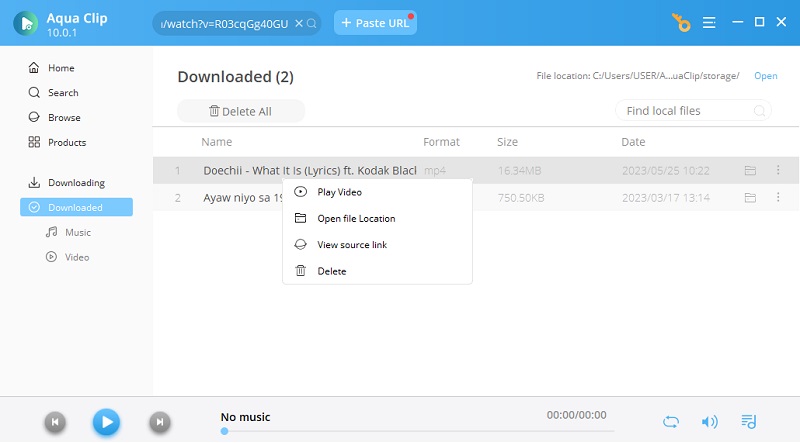Start playback with the play button
This screenshot has height=443, width=800.
click(106, 422)
